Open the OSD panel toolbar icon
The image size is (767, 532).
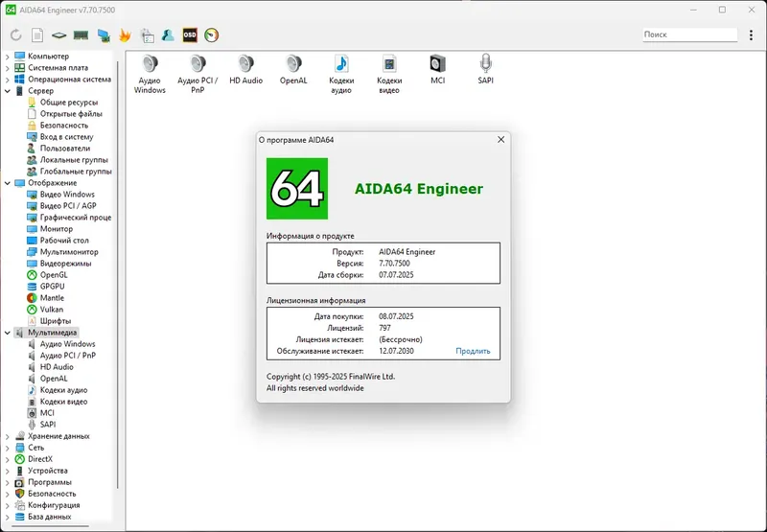point(190,35)
